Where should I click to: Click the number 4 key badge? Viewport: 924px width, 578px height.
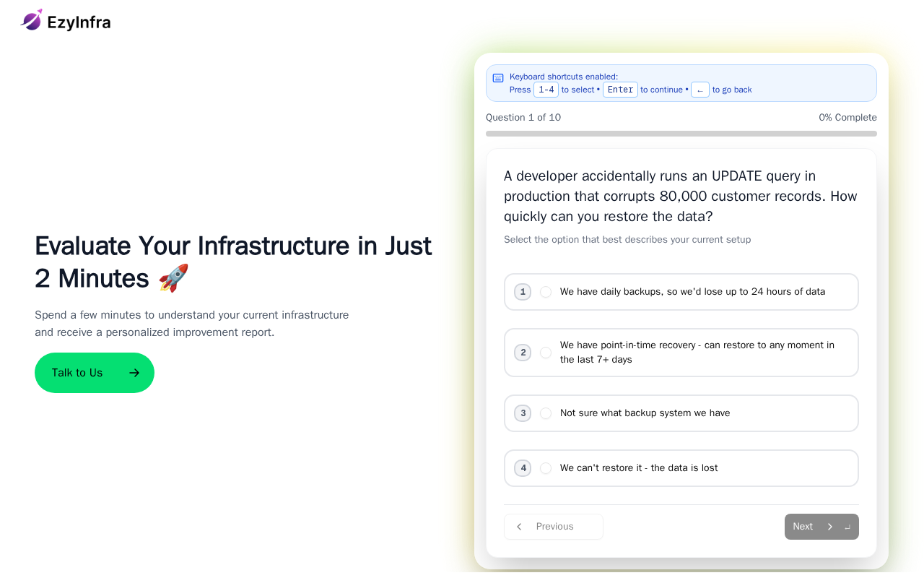pos(523,468)
